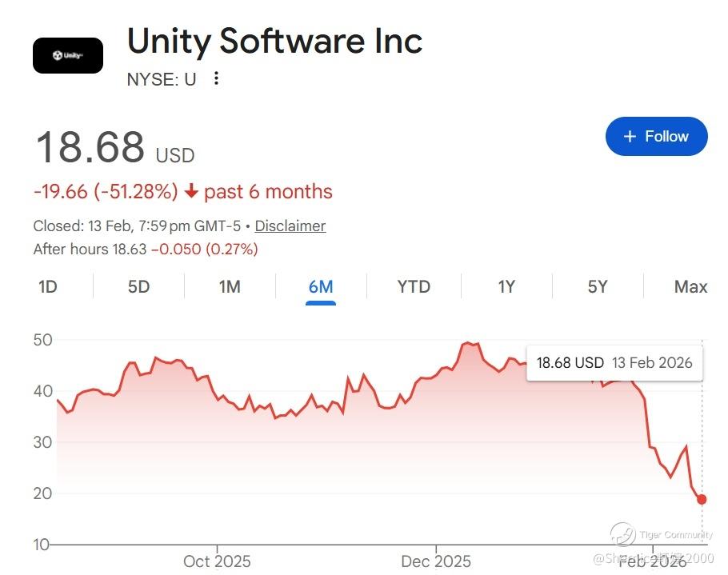
Task: Click the red down-arrow change indicator
Action: 191,191
